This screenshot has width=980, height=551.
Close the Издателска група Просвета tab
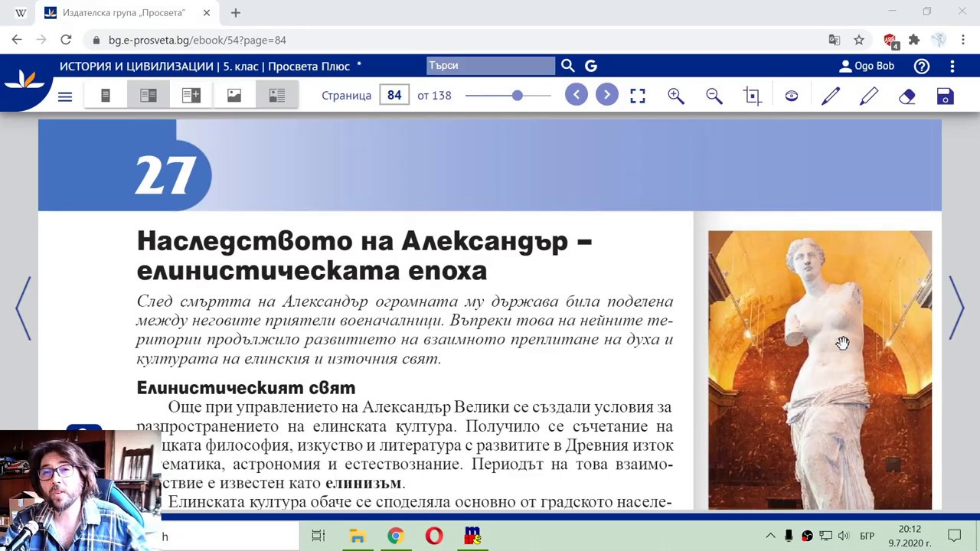point(207,13)
